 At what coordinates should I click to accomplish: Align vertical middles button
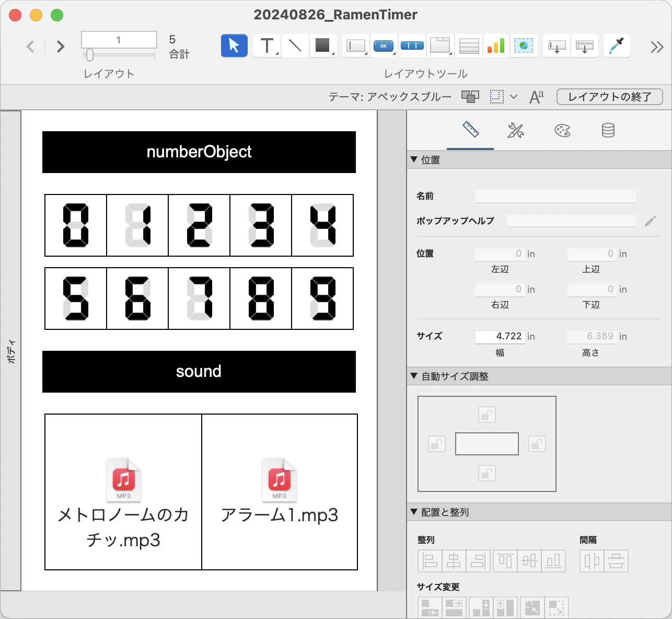pyautogui.click(x=529, y=561)
